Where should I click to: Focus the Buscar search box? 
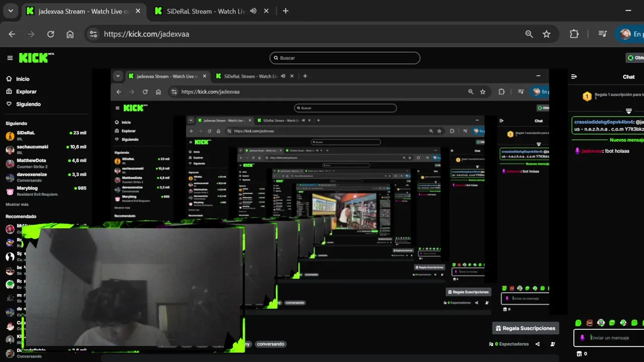345,58
